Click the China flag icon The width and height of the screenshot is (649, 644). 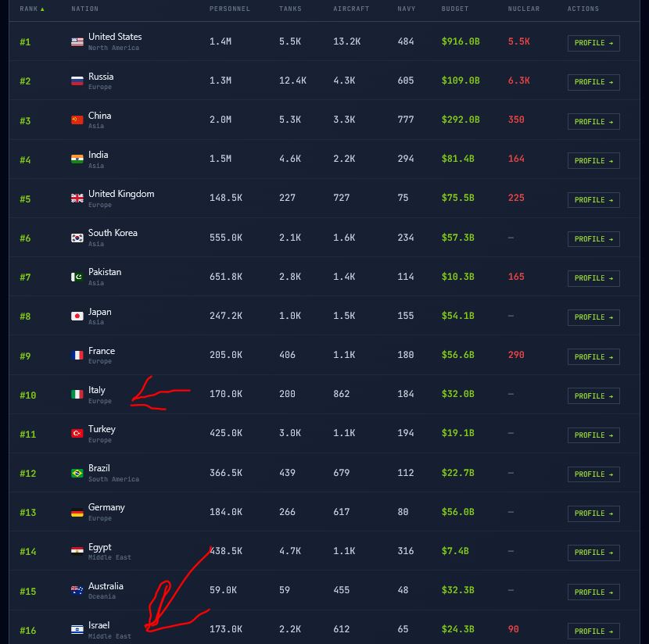point(77,120)
